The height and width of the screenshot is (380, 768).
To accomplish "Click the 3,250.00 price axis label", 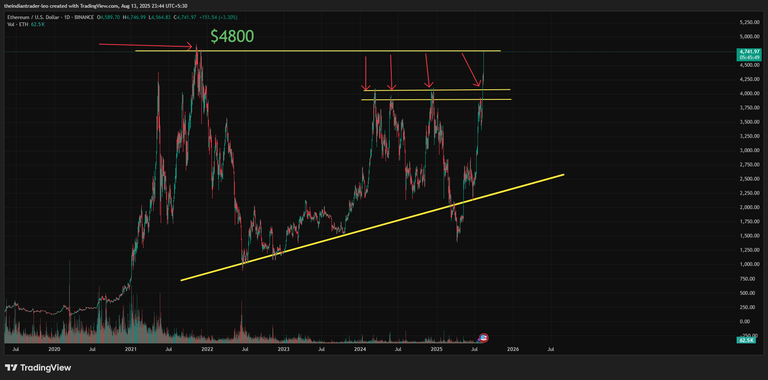I will (750, 136).
